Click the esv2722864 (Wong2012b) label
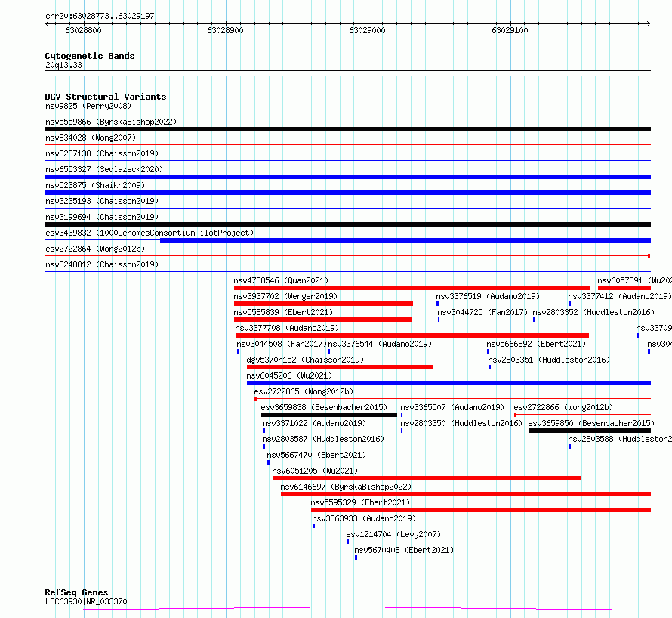This screenshot has width=672, height=618. click(95, 249)
